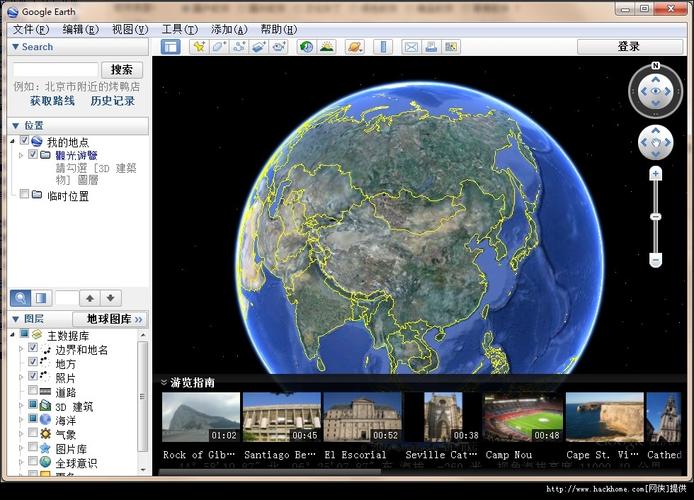Expand the 觀光游覽 tree node

point(21,155)
